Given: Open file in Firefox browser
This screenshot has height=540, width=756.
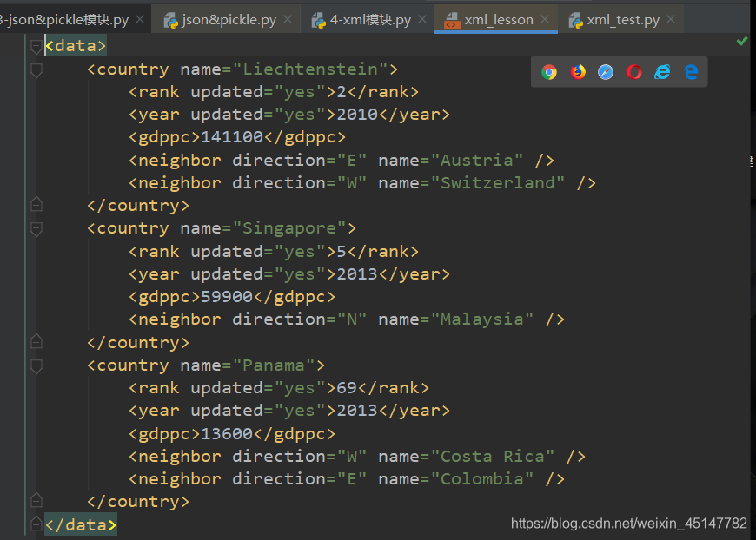Looking at the screenshot, I should point(578,72).
